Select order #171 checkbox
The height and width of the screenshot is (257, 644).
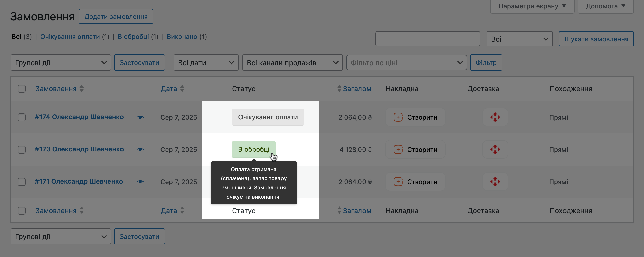tap(22, 182)
